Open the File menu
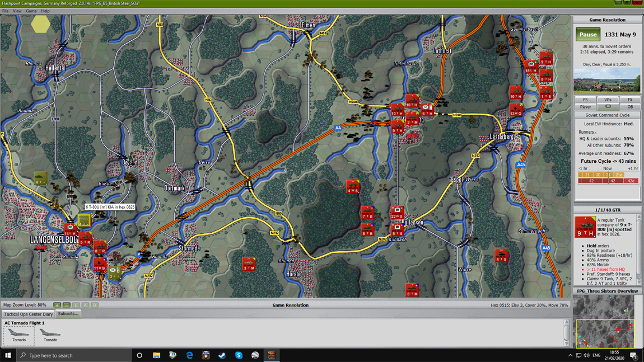This screenshot has width=644, height=362. pos(6,11)
